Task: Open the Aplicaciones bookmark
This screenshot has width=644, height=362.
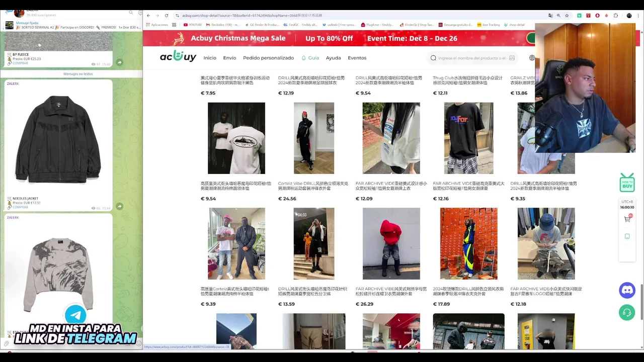Action: pos(157,25)
